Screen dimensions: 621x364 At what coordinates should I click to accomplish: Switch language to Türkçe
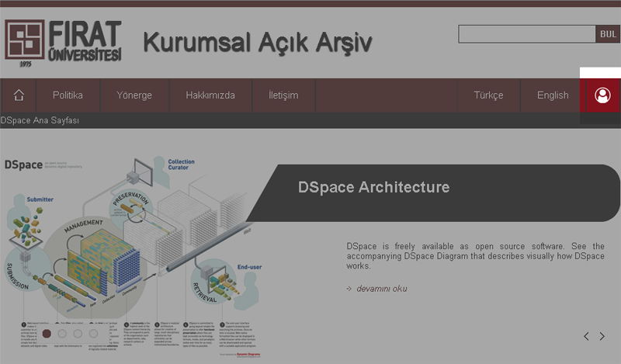tap(489, 95)
